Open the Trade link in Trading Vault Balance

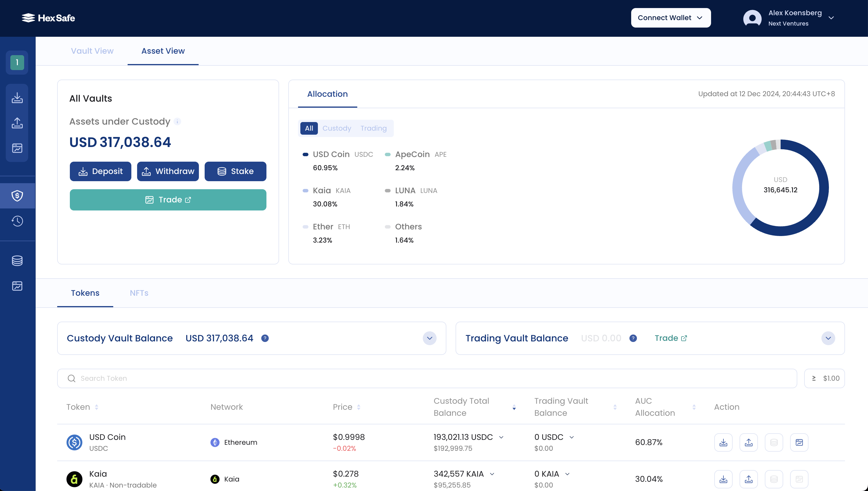point(671,338)
